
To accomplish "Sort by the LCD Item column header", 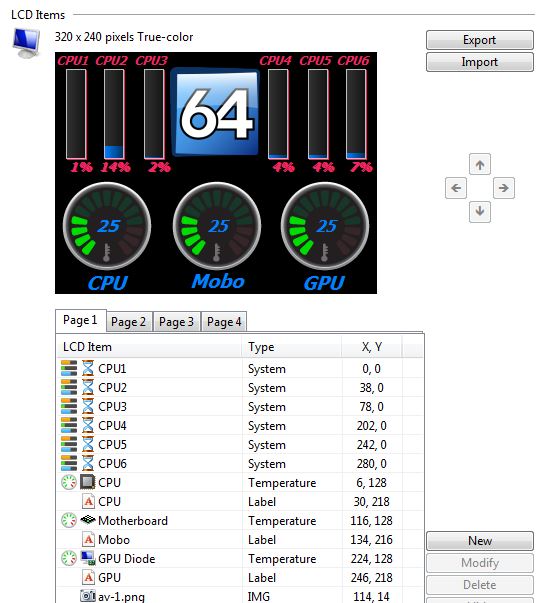I will (x=149, y=347).
